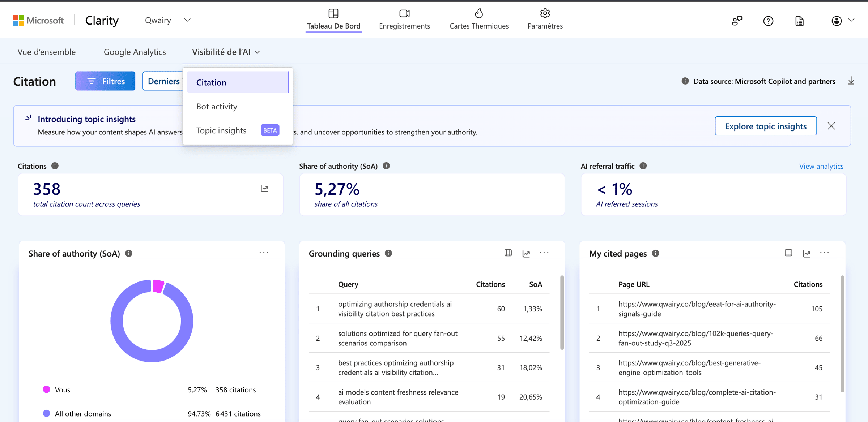The image size is (868, 422).
Task: Download the citation data
Action: (851, 81)
